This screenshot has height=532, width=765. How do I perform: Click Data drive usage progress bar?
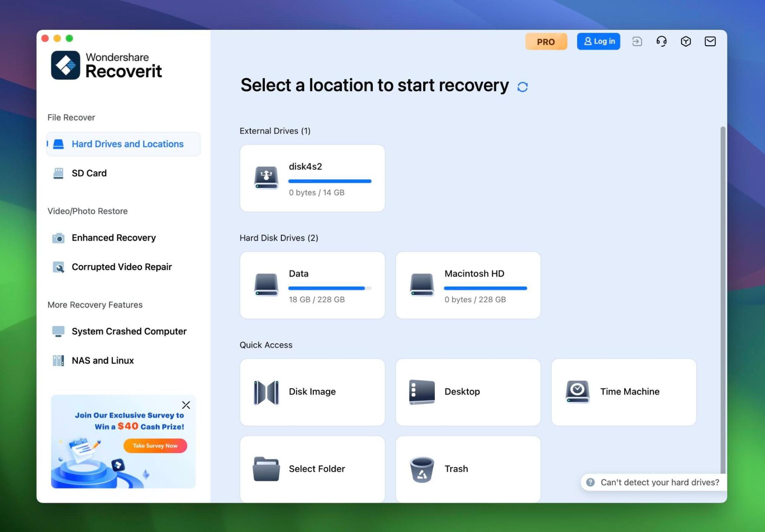[330, 288]
